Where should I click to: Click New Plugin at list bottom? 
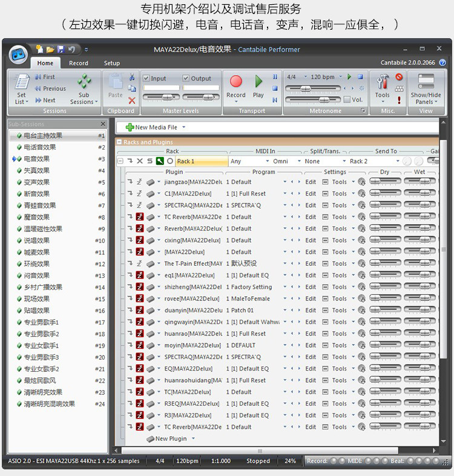point(171,438)
